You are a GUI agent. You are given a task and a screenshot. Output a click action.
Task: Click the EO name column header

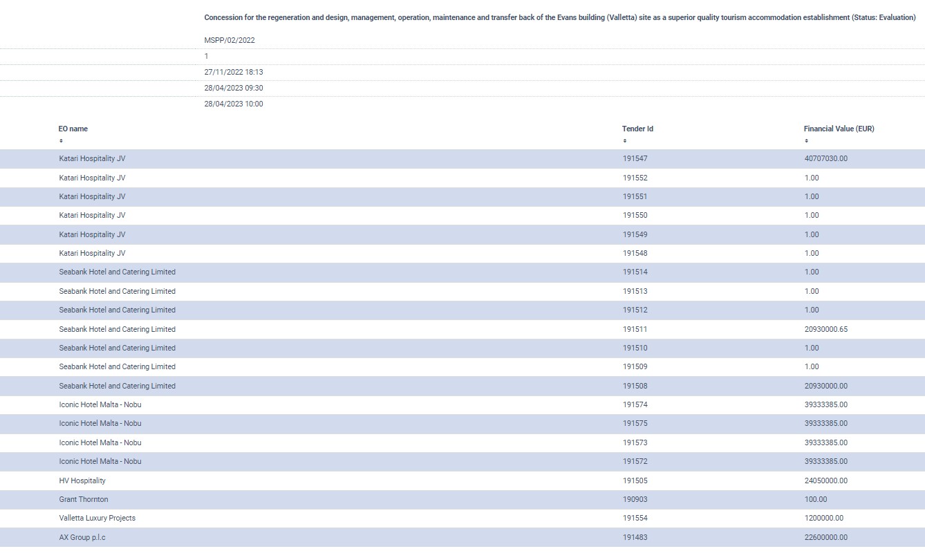click(x=73, y=129)
